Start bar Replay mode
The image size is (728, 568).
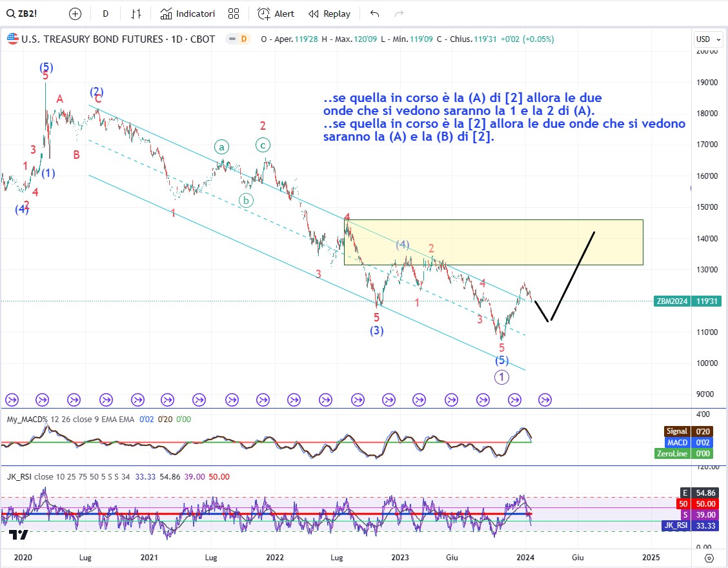coord(329,14)
